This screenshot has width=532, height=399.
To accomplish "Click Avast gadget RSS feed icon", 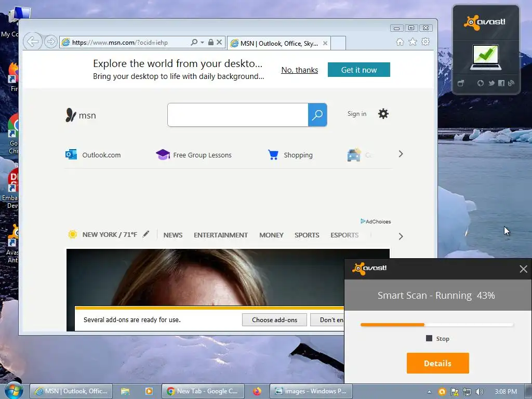I will pyautogui.click(x=511, y=83).
